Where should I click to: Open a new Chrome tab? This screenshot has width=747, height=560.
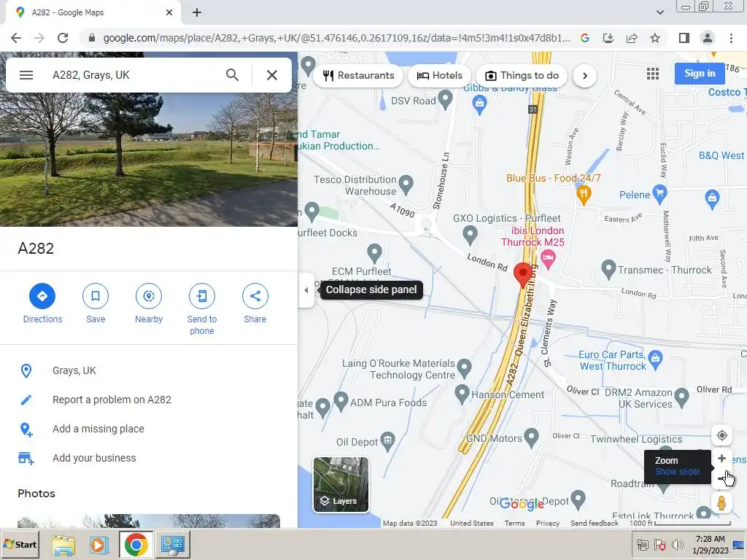coord(197,12)
